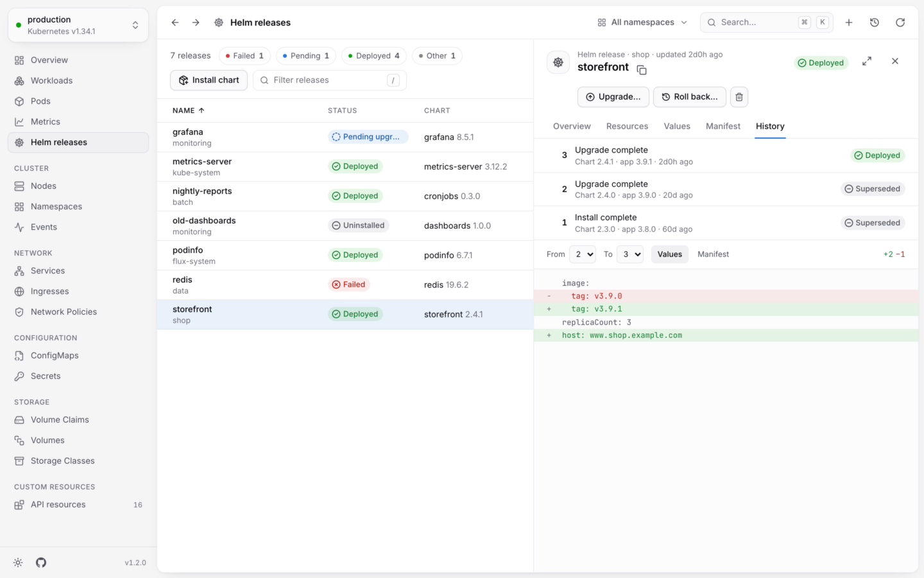Open the From revision dropdown
924x578 pixels.
[x=583, y=254]
